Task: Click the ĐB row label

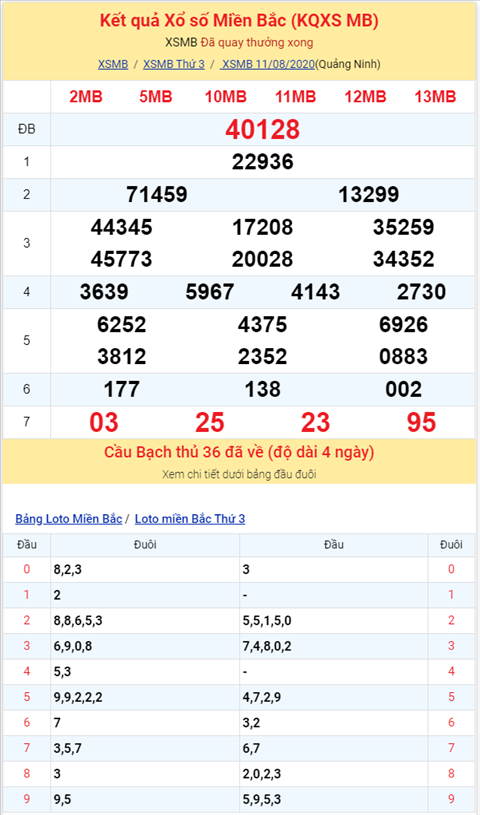Action: tap(27, 129)
